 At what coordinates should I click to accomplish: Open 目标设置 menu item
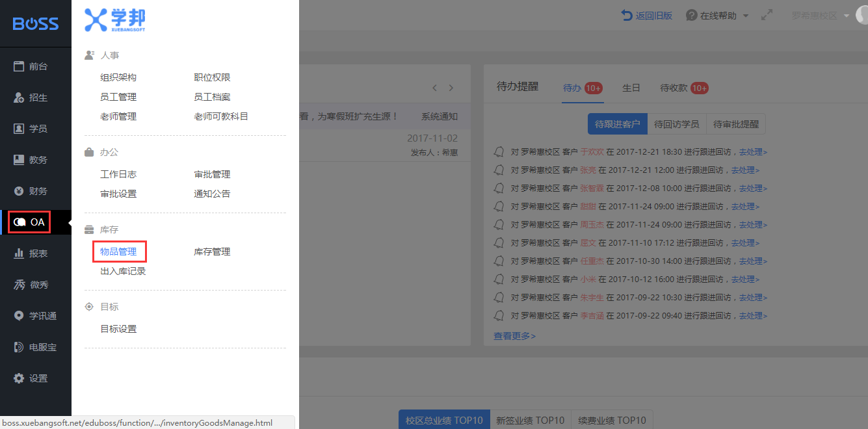[x=118, y=329]
